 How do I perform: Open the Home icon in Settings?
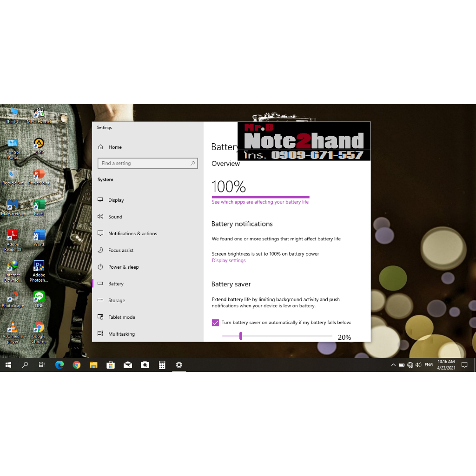[101, 147]
